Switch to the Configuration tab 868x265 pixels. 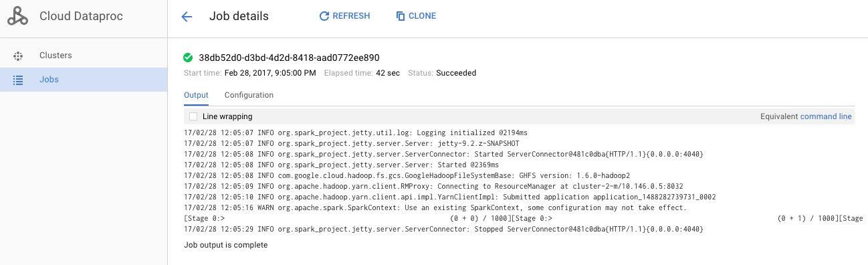coord(249,95)
